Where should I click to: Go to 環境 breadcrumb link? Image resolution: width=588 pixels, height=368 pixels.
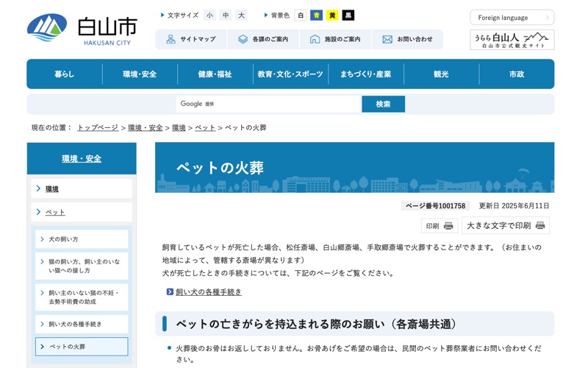(x=179, y=127)
